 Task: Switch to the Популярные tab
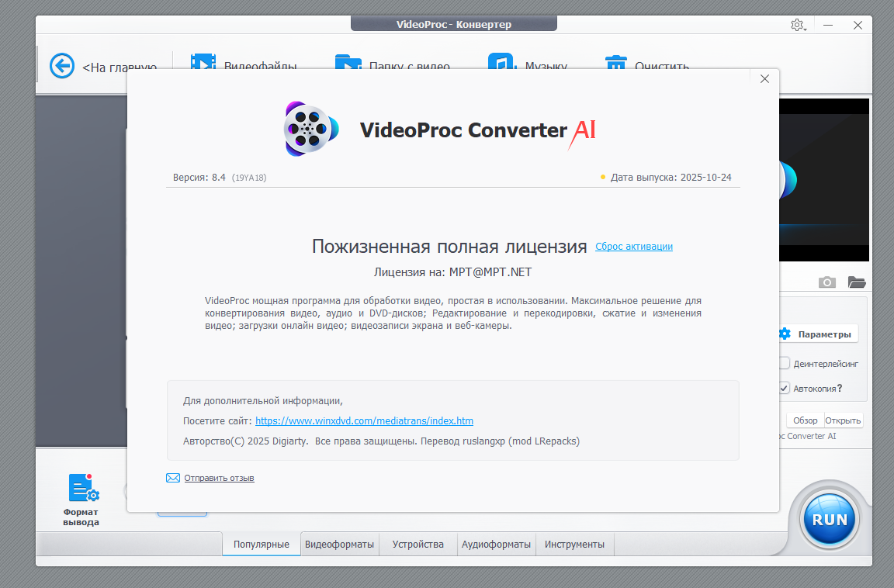tap(261, 544)
